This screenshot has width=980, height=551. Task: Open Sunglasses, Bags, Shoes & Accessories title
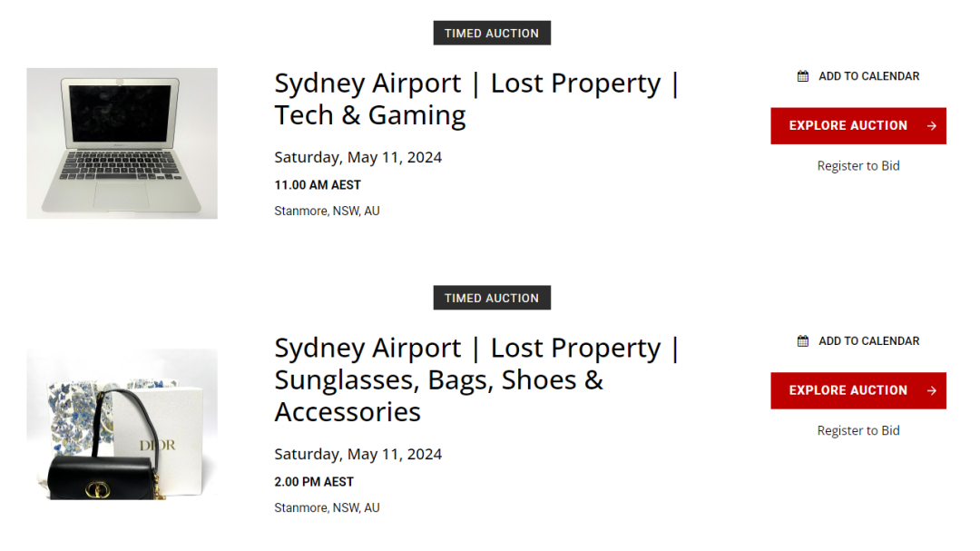pyautogui.click(x=476, y=379)
